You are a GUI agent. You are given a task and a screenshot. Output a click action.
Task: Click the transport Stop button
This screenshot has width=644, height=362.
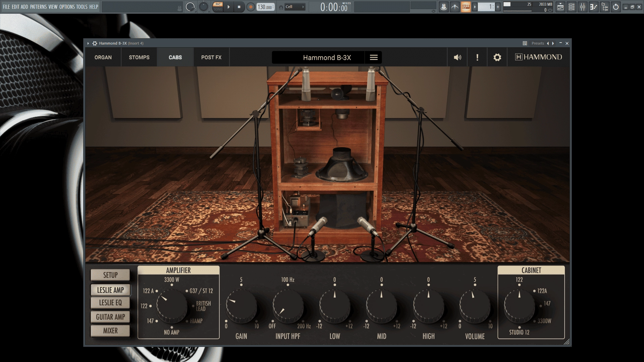(239, 7)
